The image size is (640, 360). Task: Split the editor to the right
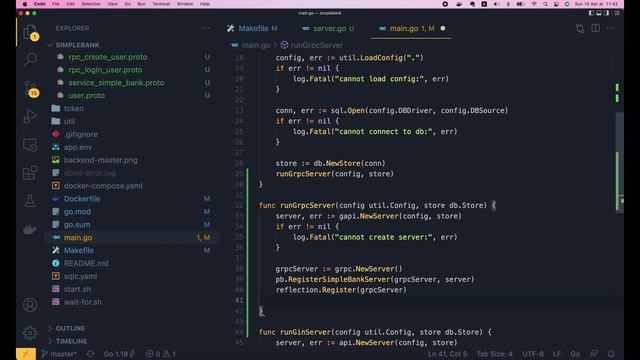[x=596, y=28]
